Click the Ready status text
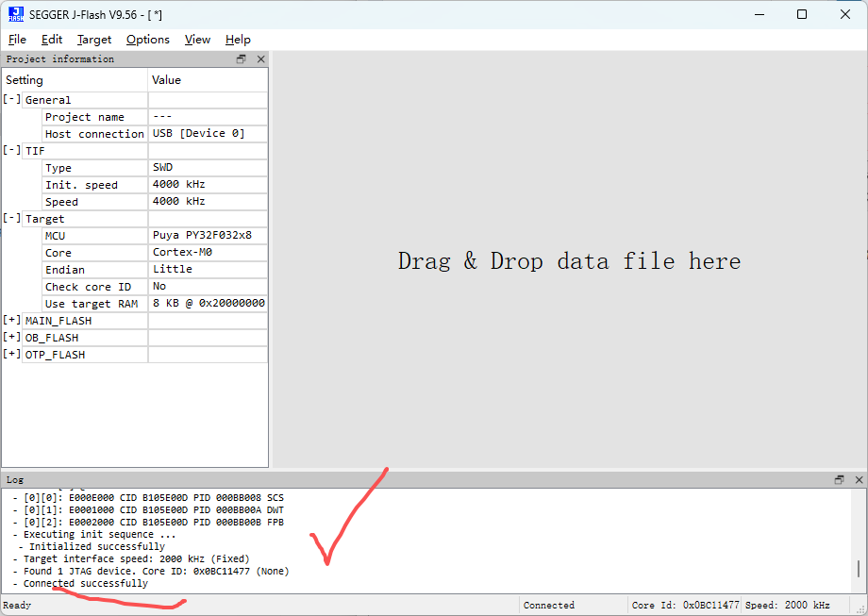The height and width of the screenshot is (616, 868). click(x=17, y=606)
